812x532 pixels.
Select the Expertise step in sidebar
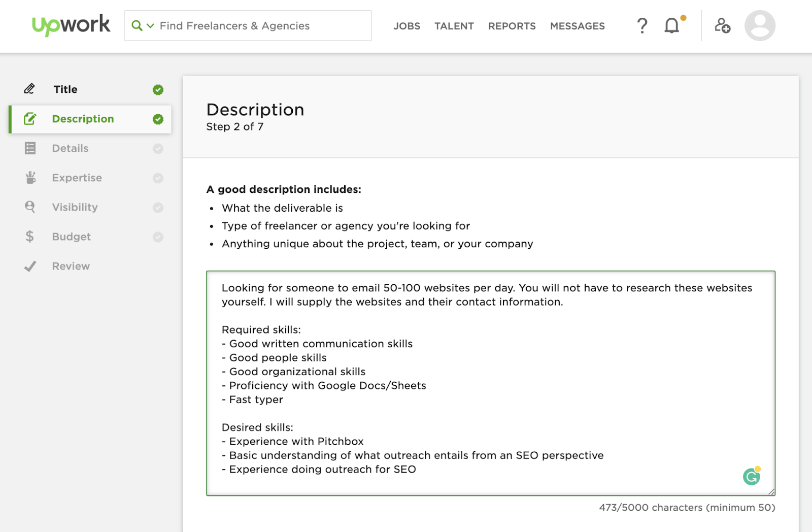[x=77, y=178]
